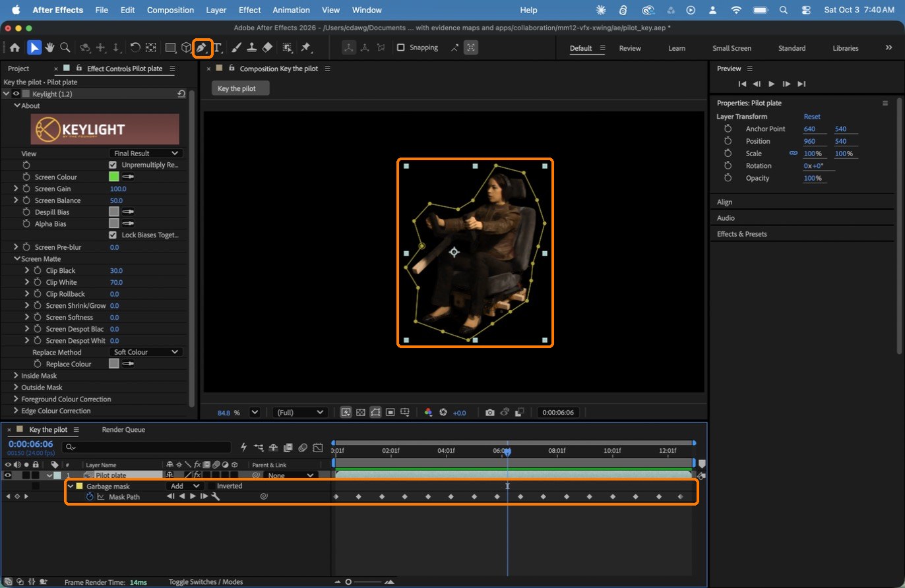905x588 pixels.
Task: Select the Rectangle shape tool
Action: (x=170, y=47)
